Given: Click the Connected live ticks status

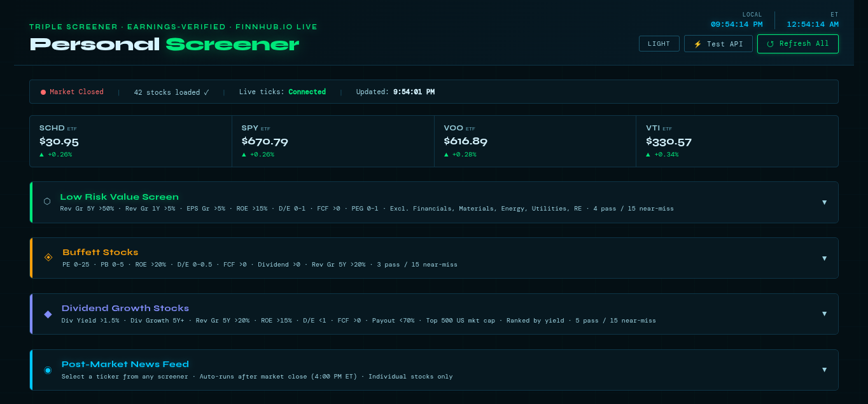Looking at the screenshot, I should (307, 92).
